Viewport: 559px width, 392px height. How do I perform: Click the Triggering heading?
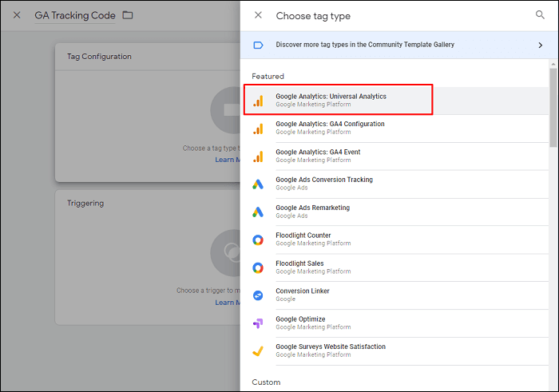(85, 203)
